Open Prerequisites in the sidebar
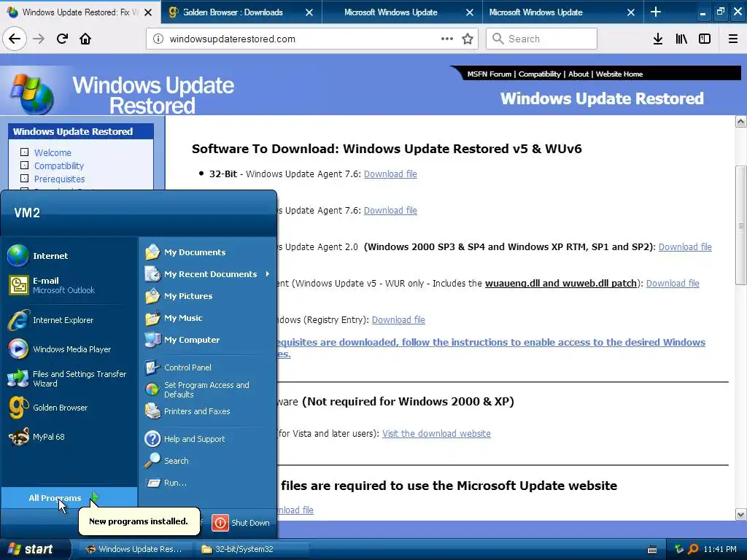 point(59,179)
